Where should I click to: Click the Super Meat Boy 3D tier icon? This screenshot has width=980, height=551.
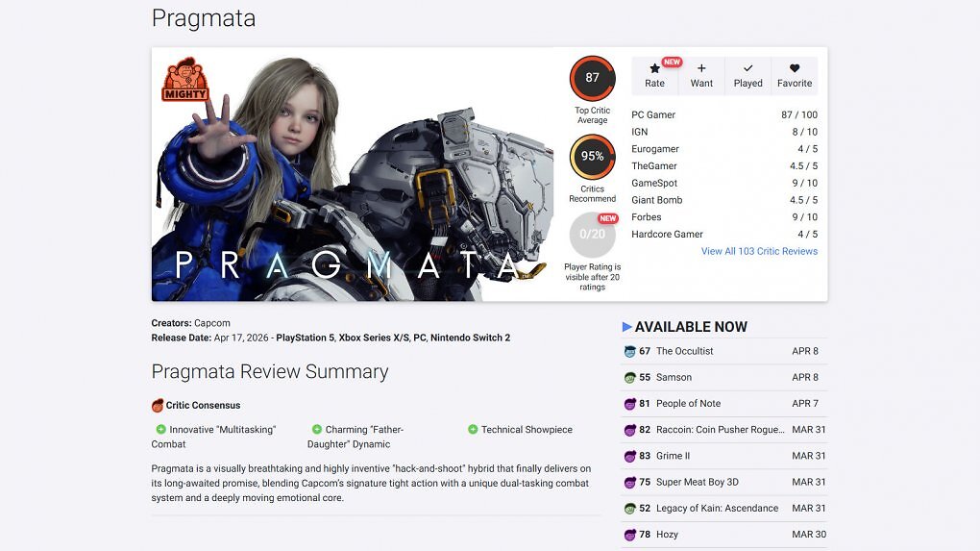tap(629, 483)
